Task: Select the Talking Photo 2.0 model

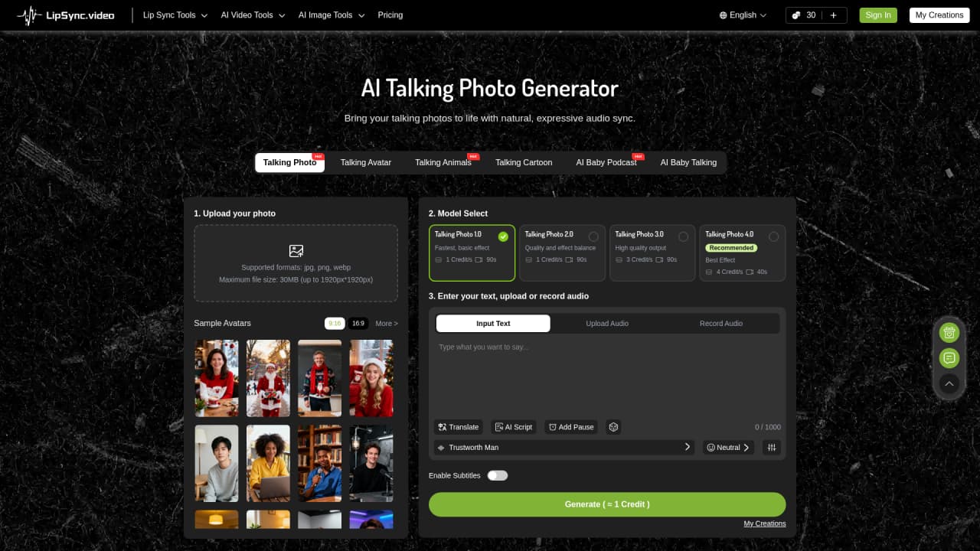Action: pyautogui.click(x=562, y=253)
